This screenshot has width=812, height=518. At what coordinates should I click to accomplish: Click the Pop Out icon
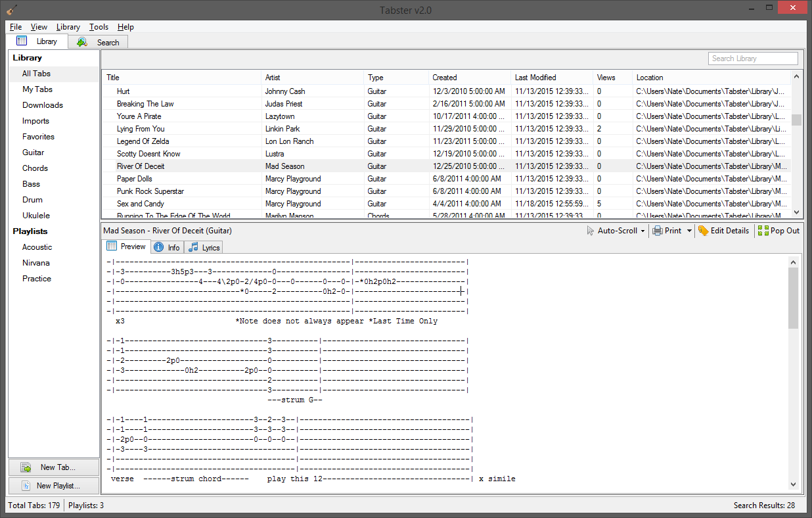point(763,231)
